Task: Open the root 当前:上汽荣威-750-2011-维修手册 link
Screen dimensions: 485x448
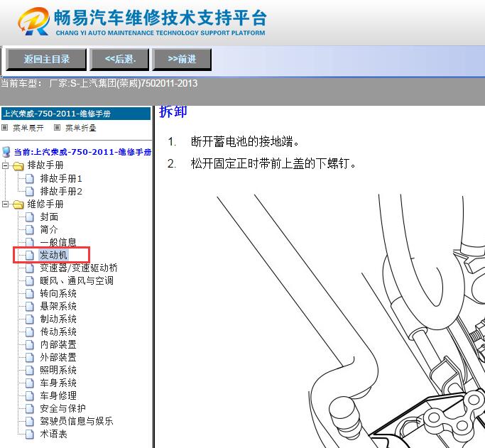Action: pyautogui.click(x=82, y=152)
